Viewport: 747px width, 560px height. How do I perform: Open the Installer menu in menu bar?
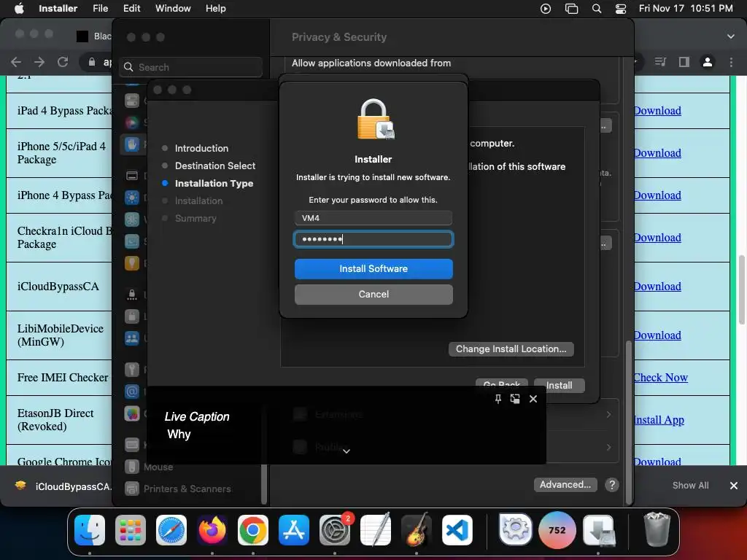click(x=58, y=9)
